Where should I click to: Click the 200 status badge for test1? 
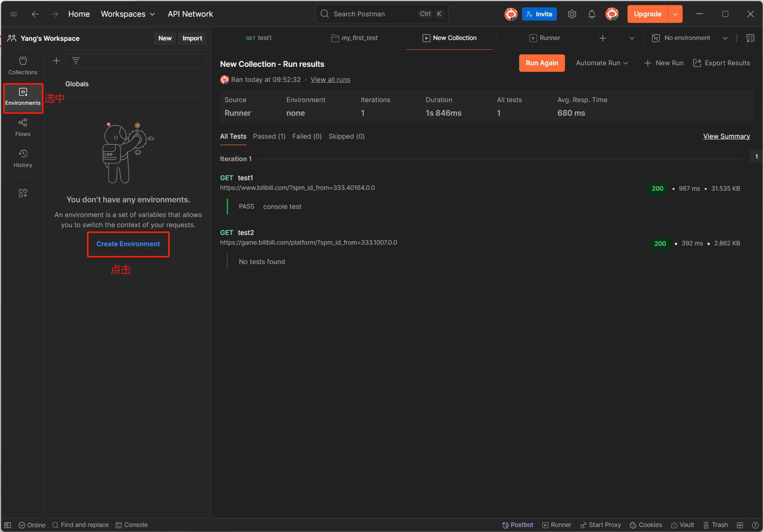(657, 188)
